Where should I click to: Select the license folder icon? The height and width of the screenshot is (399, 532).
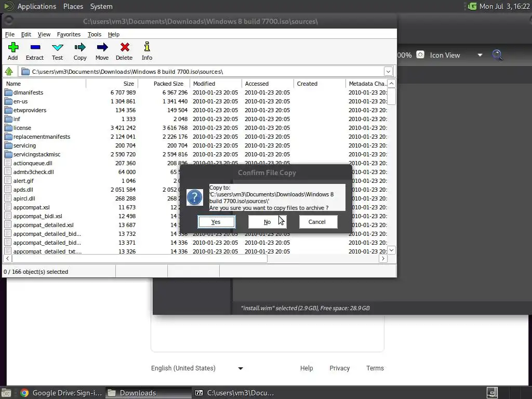(8, 128)
